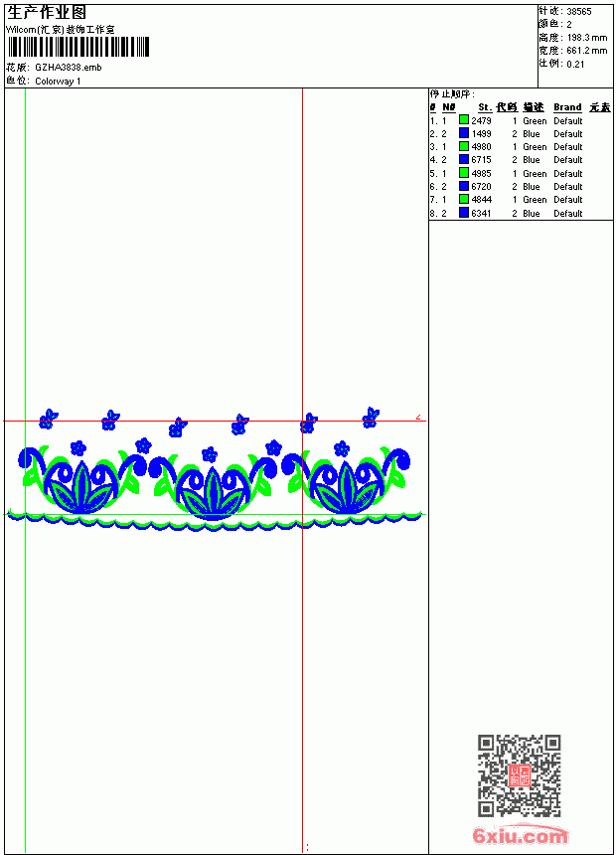Click the stitch count value 38565
Screen dimensions: 616x855
[x=579, y=11]
